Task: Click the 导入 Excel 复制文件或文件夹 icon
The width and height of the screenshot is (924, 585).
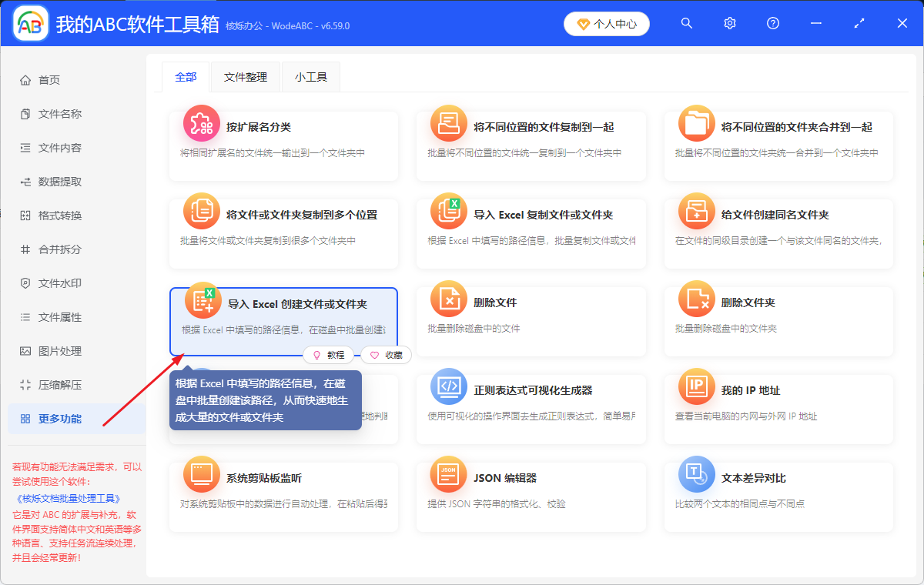Action: click(449, 212)
